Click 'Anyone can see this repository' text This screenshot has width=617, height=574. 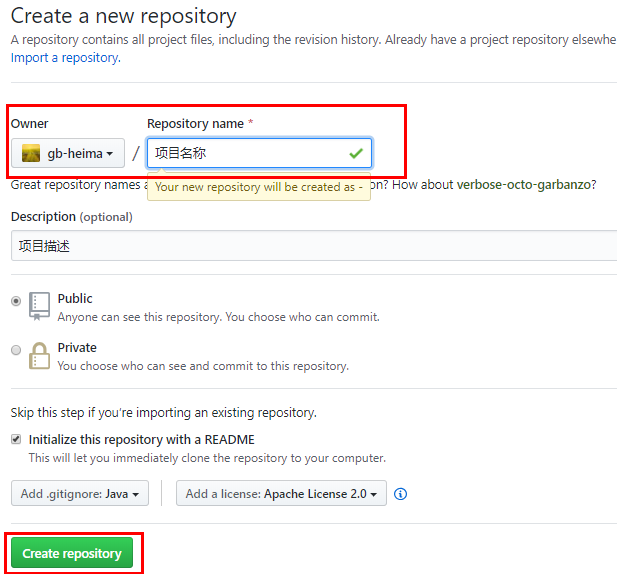click(218, 317)
